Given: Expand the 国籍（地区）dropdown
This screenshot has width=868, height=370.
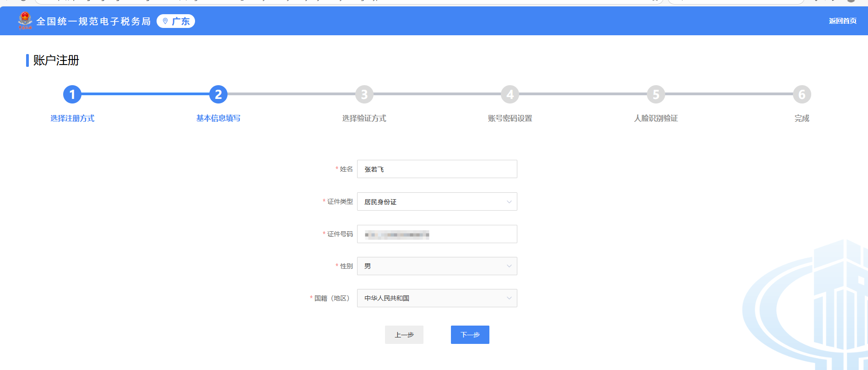Looking at the screenshot, I should pyautogui.click(x=437, y=298).
